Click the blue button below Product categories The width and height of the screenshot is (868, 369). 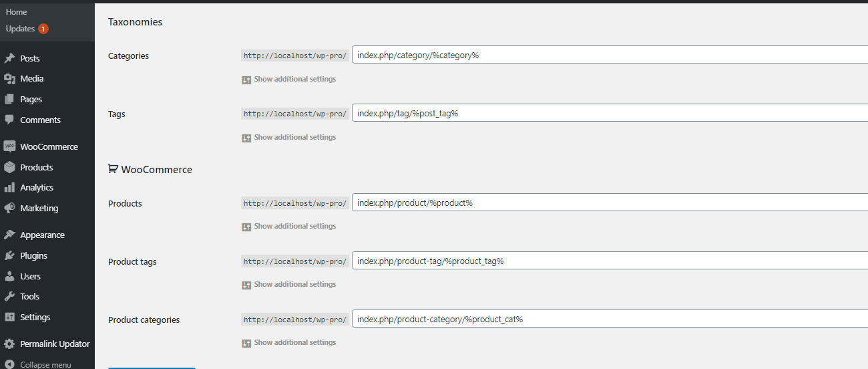click(x=152, y=368)
